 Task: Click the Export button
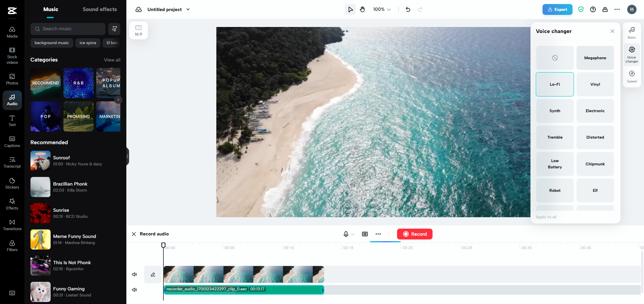coord(557,9)
